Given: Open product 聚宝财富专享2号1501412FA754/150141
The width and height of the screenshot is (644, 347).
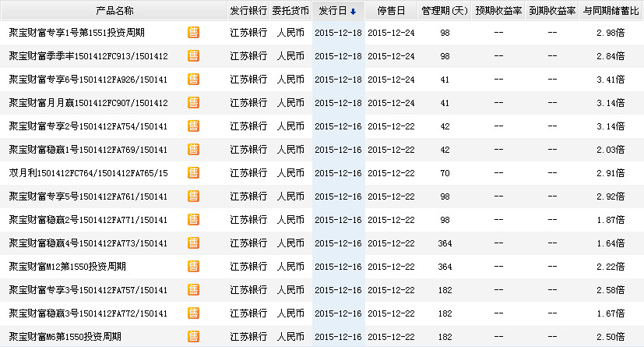Looking at the screenshot, I should point(88,126).
